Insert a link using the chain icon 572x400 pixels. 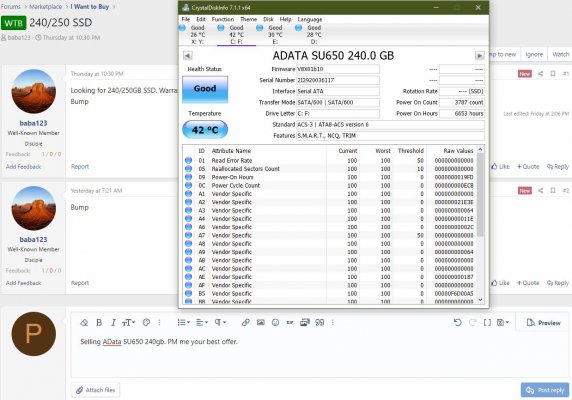click(x=246, y=322)
